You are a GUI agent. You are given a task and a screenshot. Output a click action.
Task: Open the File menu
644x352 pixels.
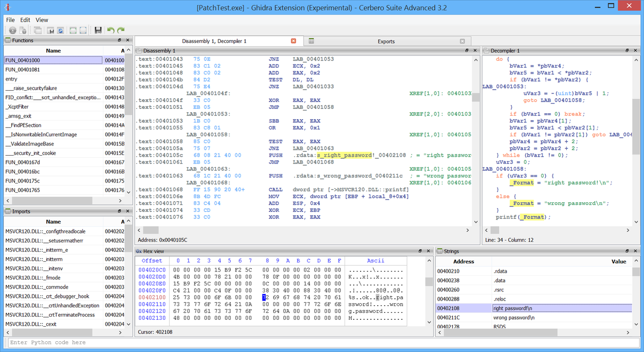click(10, 20)
